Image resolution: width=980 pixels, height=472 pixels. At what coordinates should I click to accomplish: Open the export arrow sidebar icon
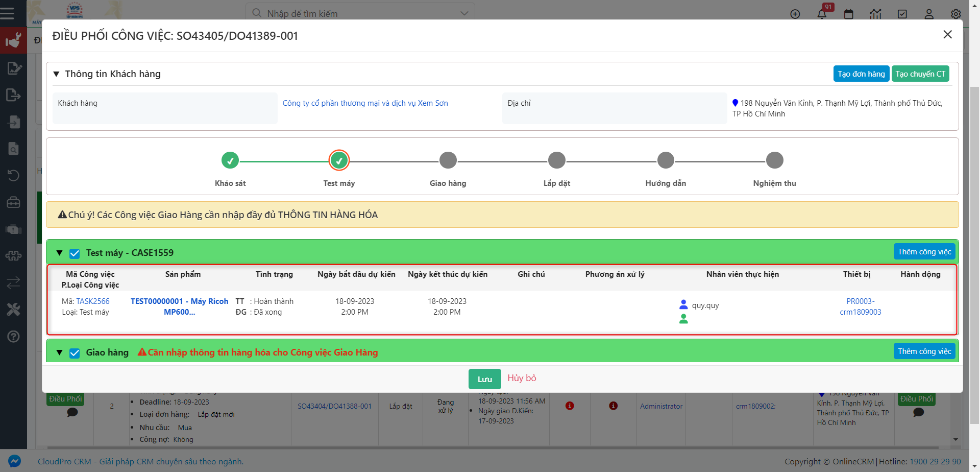coord(13,95)
